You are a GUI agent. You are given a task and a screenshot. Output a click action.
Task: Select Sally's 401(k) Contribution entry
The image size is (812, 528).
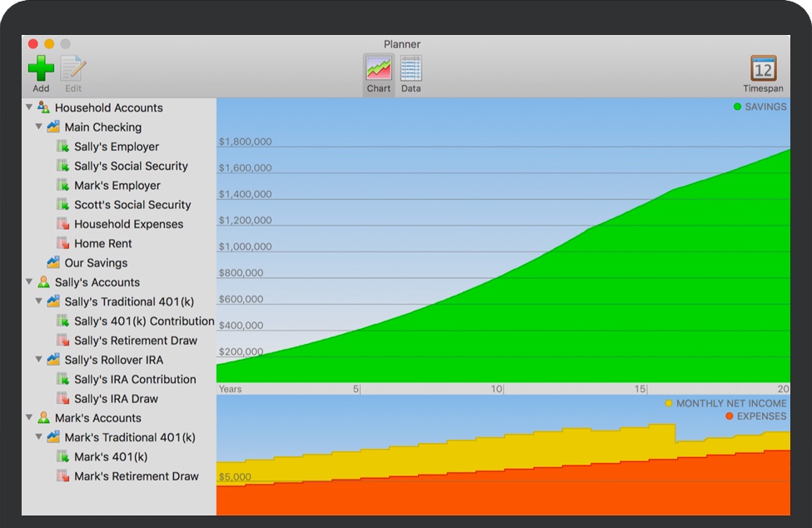coord(144,321)
